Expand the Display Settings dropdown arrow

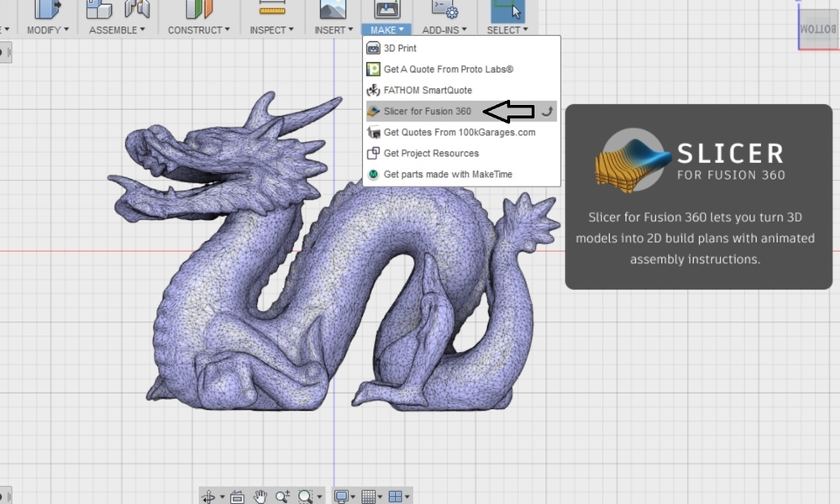coord(353,497)
